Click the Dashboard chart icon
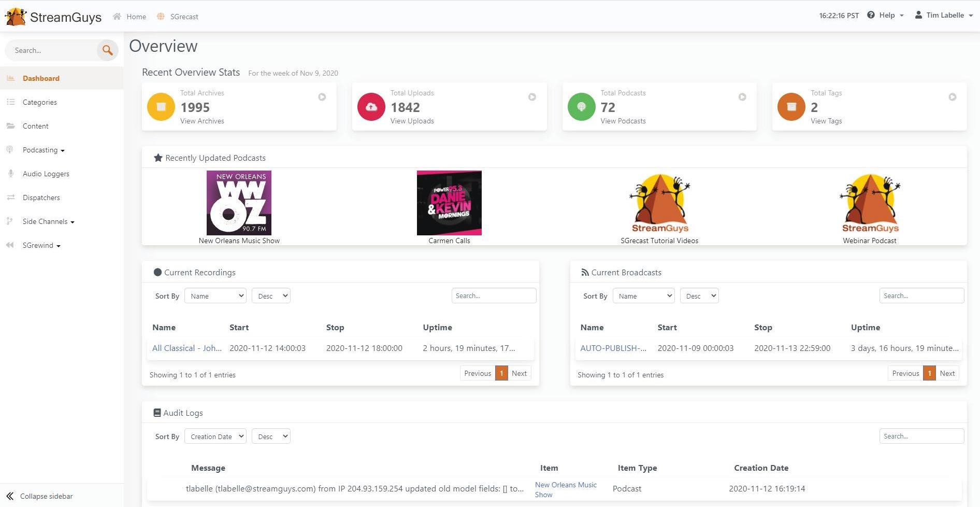This screenshot has height=507, width=980. [10, 78]
